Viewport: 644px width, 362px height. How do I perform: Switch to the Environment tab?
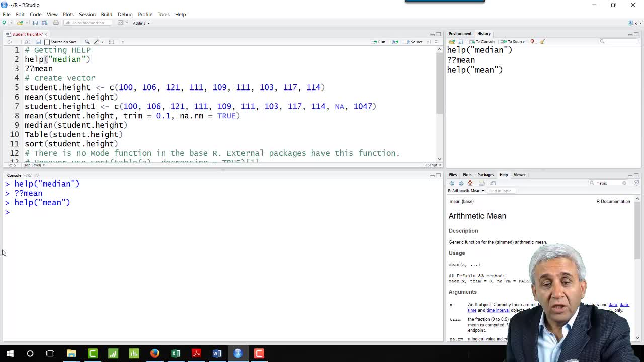point(460,33)
